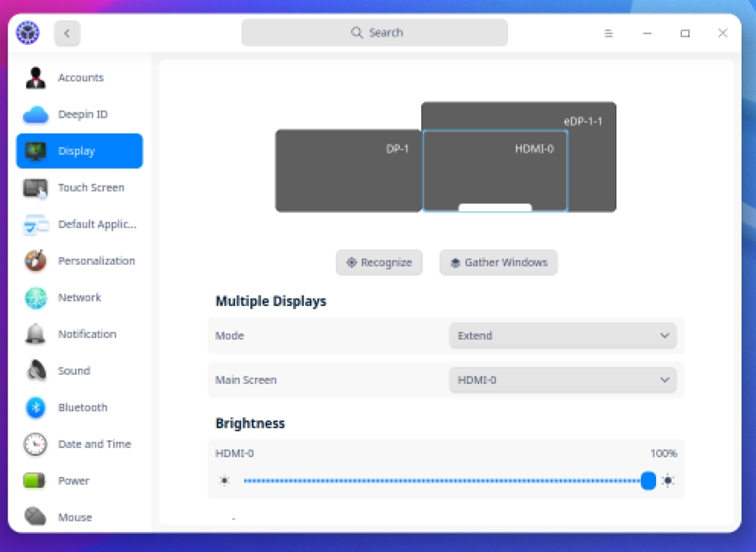756x552 pixels.
Task: Open Bluetooth settings
Action: pos(79,408)
